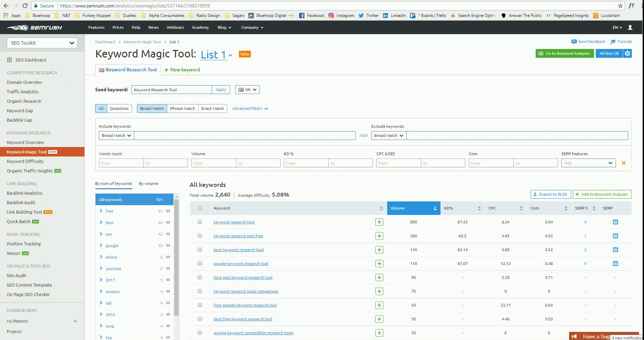
Task: Open SEO Dashboard from sidebar
Action: tap(27, 60)
